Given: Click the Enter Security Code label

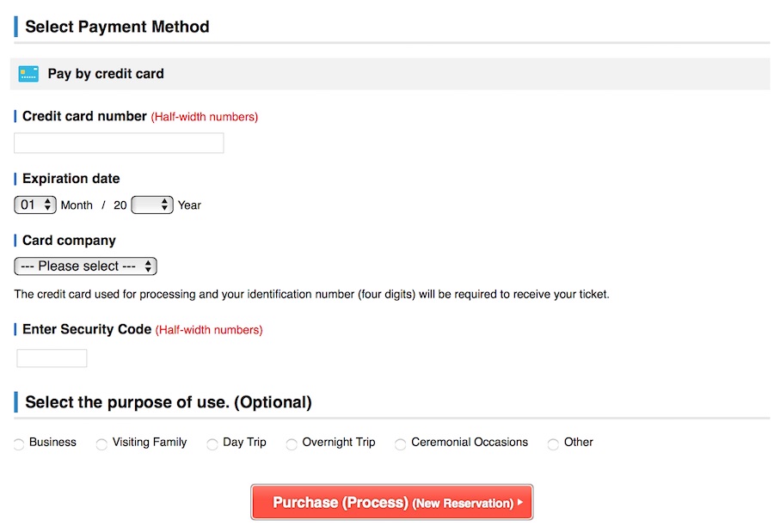Looking at the screenshot, I should point(87,329).
